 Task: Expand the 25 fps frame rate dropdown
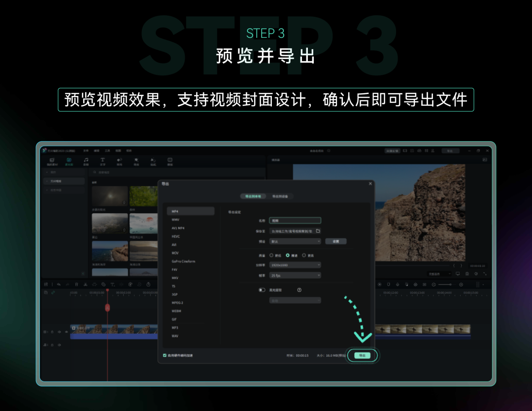click(x=295, y=276)
